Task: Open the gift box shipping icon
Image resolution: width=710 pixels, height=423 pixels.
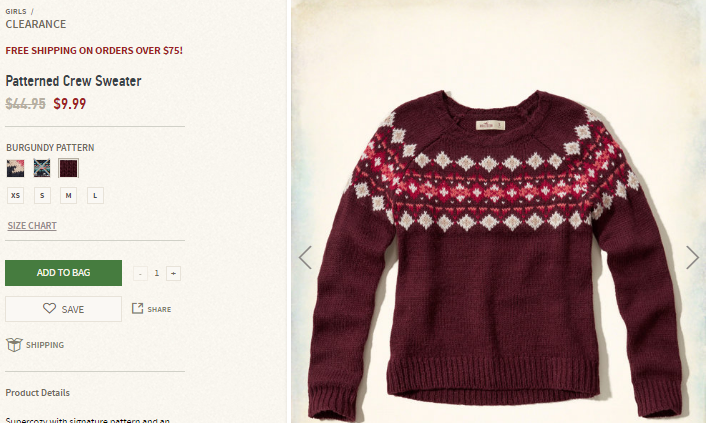Action: coord(14,345)
